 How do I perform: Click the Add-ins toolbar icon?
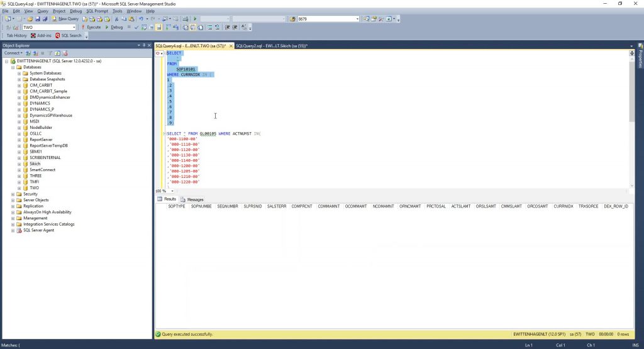(42, 36)
